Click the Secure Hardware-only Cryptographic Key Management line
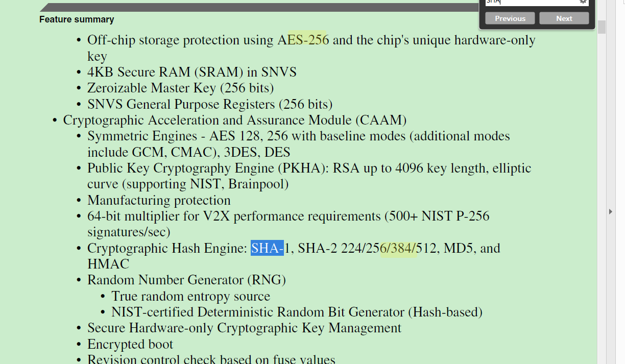The image size is (625, 364). [244, 328]
